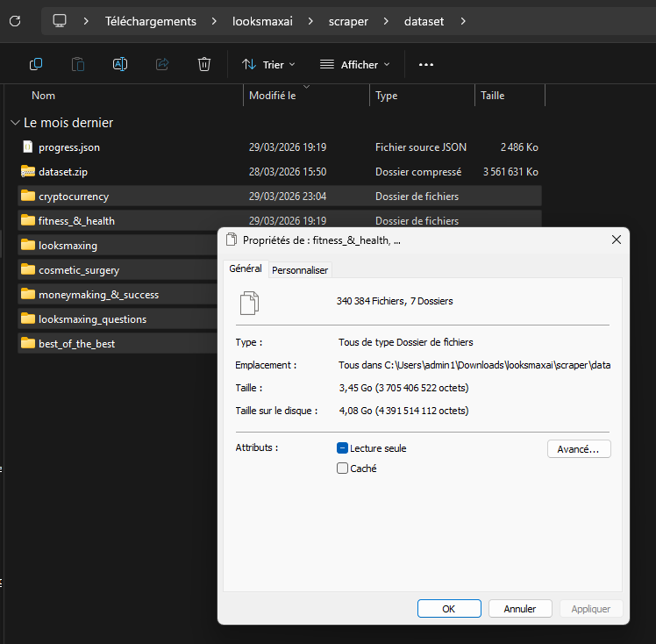Viewport: 656px width, 644px height.
Task: Click the PC monitor icon in breadcrumb
Action: pyautogui.click(x=60, y=20)
